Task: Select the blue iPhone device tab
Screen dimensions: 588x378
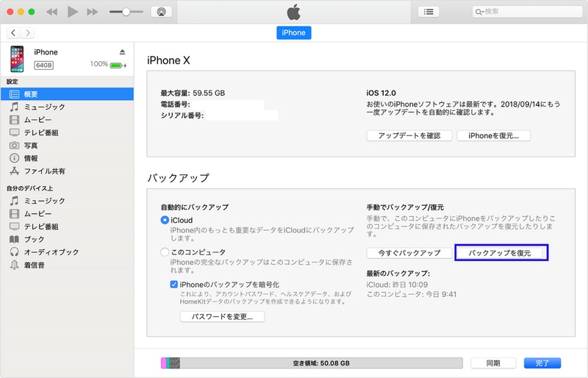Action: coord(293,32)
